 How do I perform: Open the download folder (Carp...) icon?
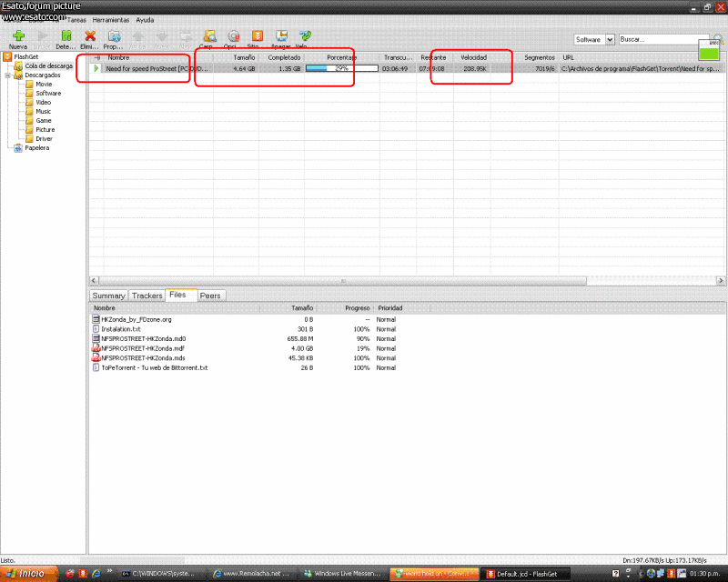click(209, 39)
